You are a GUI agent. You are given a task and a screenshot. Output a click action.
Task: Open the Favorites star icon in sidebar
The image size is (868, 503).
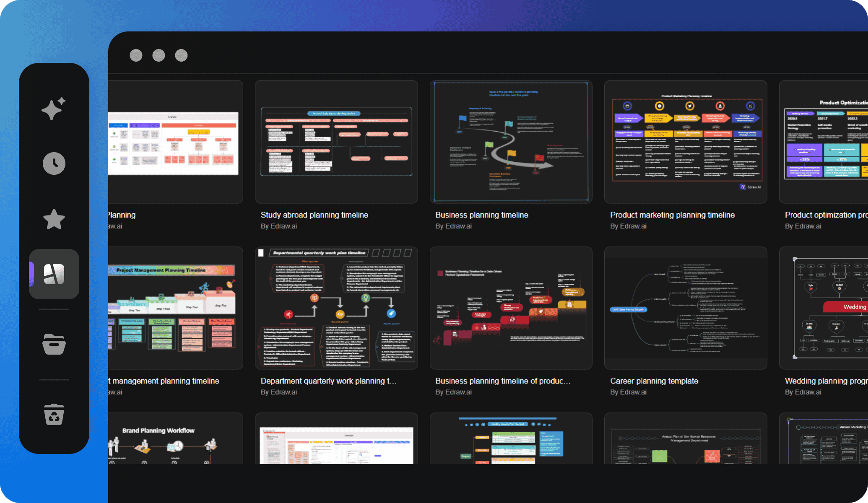[x=54, y=219]
